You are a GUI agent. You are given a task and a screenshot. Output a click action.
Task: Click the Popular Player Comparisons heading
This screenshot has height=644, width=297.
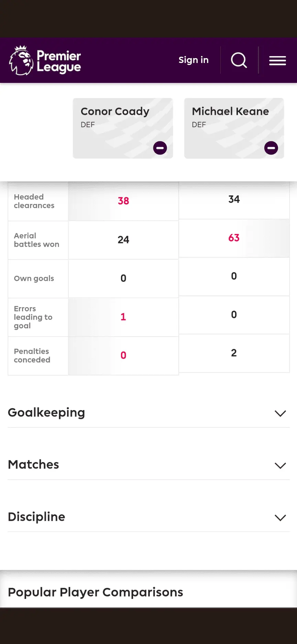96,592
